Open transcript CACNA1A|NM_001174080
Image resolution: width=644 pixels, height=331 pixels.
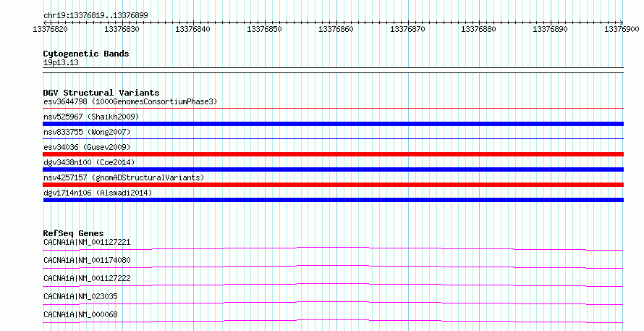[87, 260]
